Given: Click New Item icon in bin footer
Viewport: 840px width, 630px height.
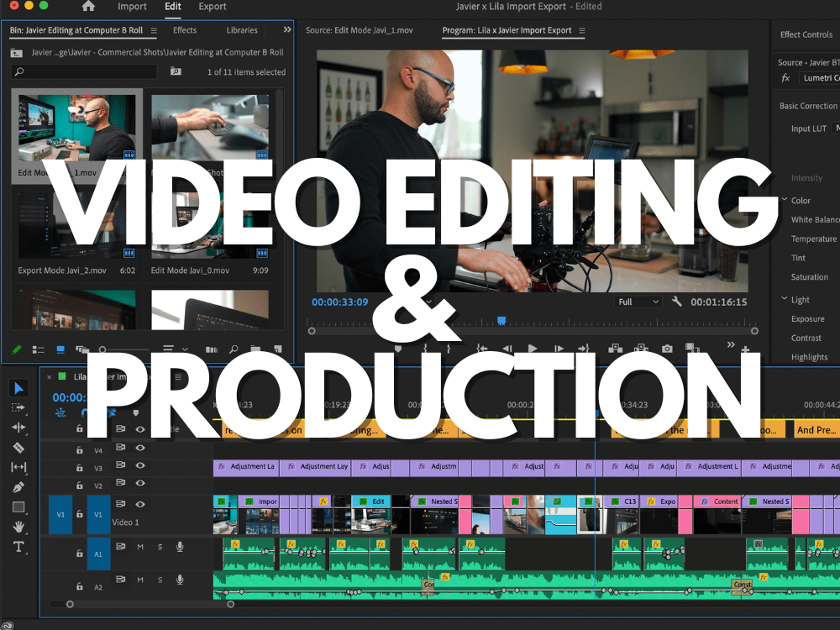Looking at the screenshot, I should (x=277, y=349).
